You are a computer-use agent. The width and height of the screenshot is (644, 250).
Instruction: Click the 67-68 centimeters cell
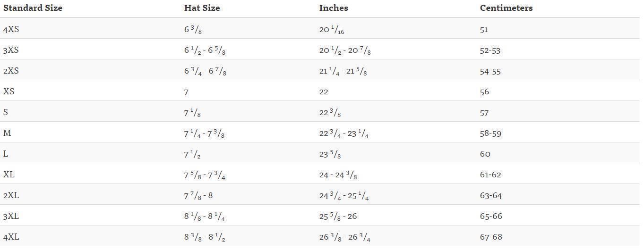491,237
